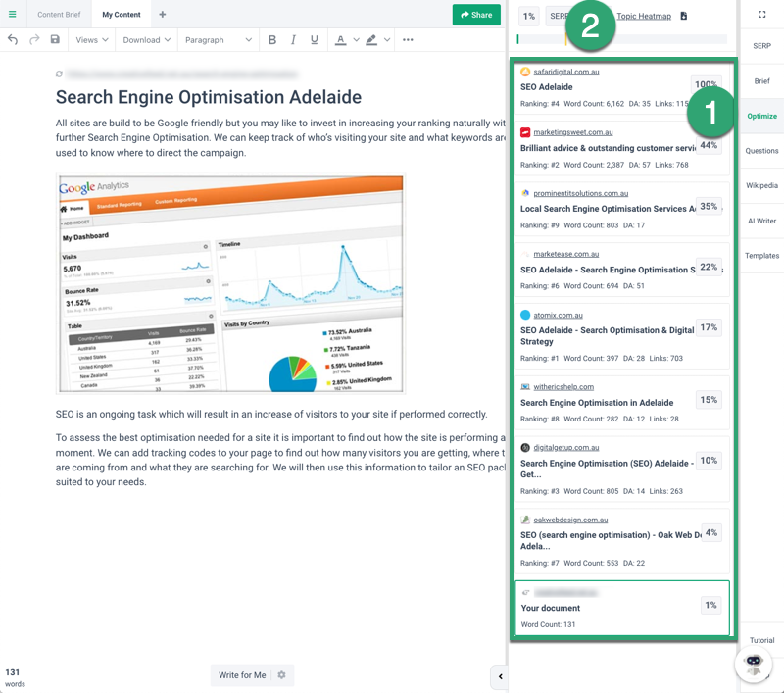Click the 1% score badge at panel top
Screen dimensions: 784x693
(x=529, y=16)
